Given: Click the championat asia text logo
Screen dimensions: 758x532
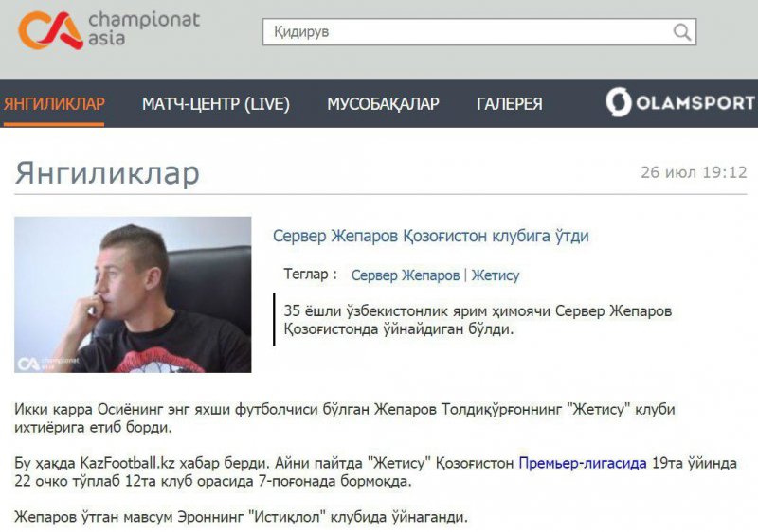Looking at the screenshot, I should pos(144,29).
